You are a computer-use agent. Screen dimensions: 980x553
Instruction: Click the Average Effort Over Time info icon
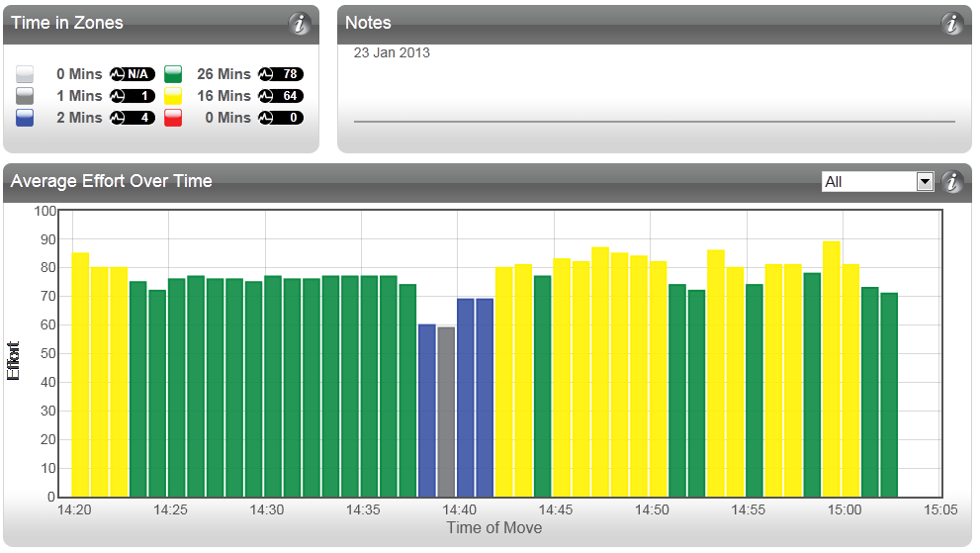pos(952,182)
